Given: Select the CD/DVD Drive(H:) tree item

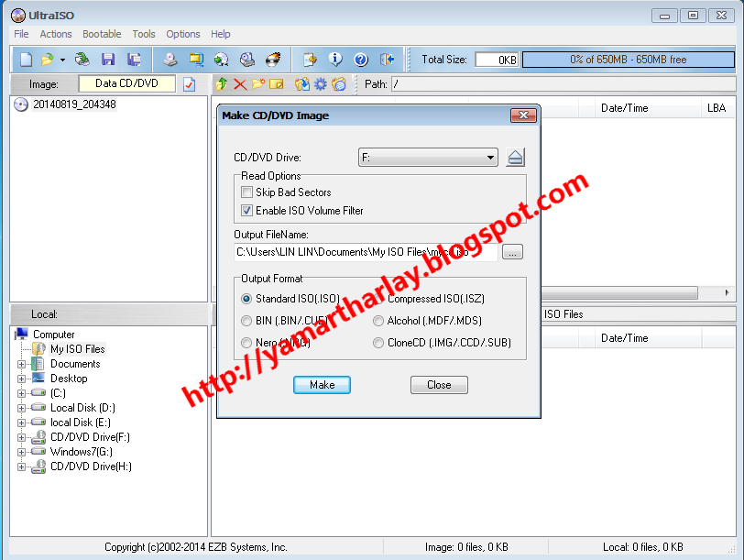Looking at the screenshot, I should (91, 467).
